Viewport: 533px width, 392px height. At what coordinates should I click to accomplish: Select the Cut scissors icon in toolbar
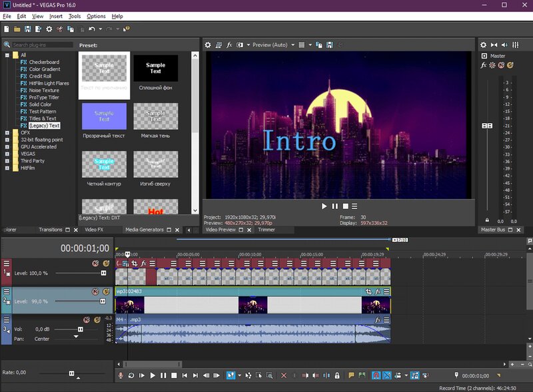59,28
